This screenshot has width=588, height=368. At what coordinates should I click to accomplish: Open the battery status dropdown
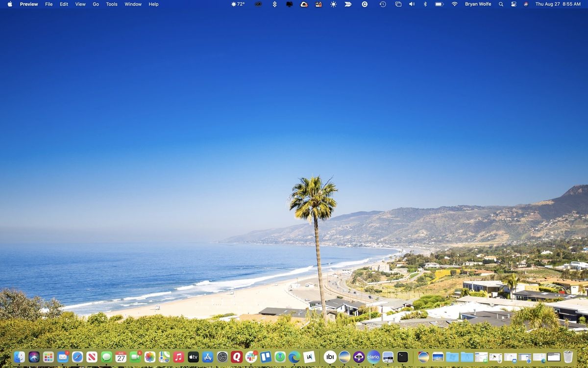tap(438, 4)
